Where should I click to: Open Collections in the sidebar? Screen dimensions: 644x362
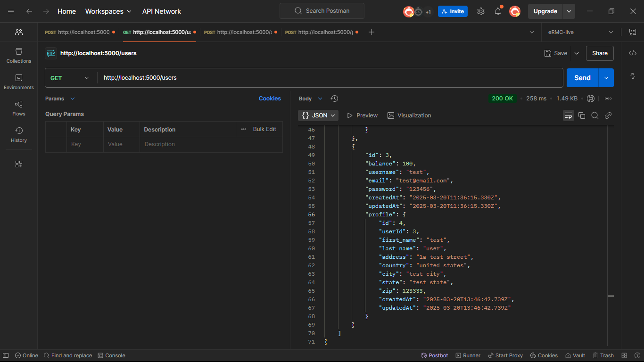tap(19, 55)
